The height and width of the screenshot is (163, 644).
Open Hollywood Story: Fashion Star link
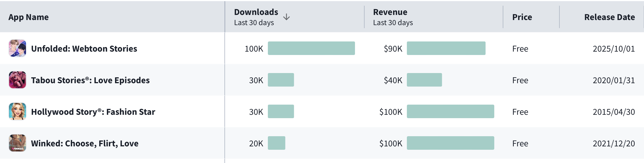(93, 112)
